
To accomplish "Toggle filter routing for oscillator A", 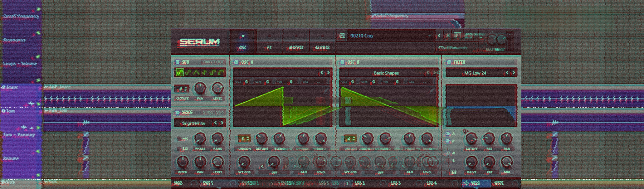I will (x=448, y=134).
